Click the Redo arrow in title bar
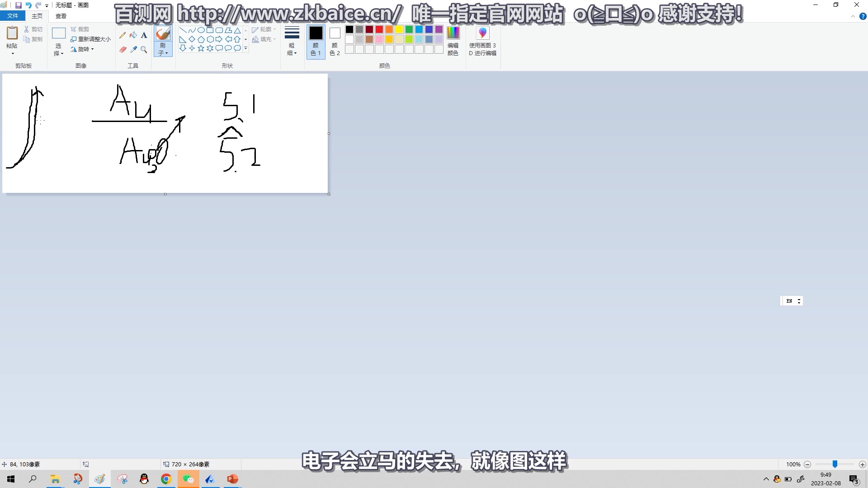The width and height of the screenshot is (868, 488). (x=38, y=5)
